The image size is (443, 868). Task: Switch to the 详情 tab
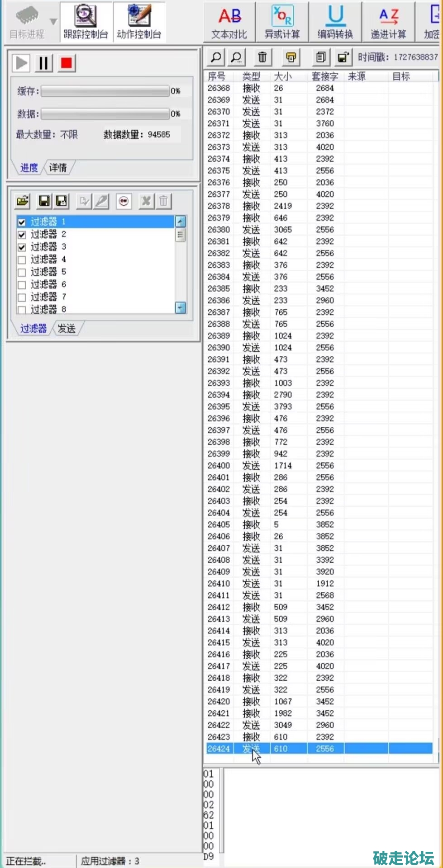58,168
